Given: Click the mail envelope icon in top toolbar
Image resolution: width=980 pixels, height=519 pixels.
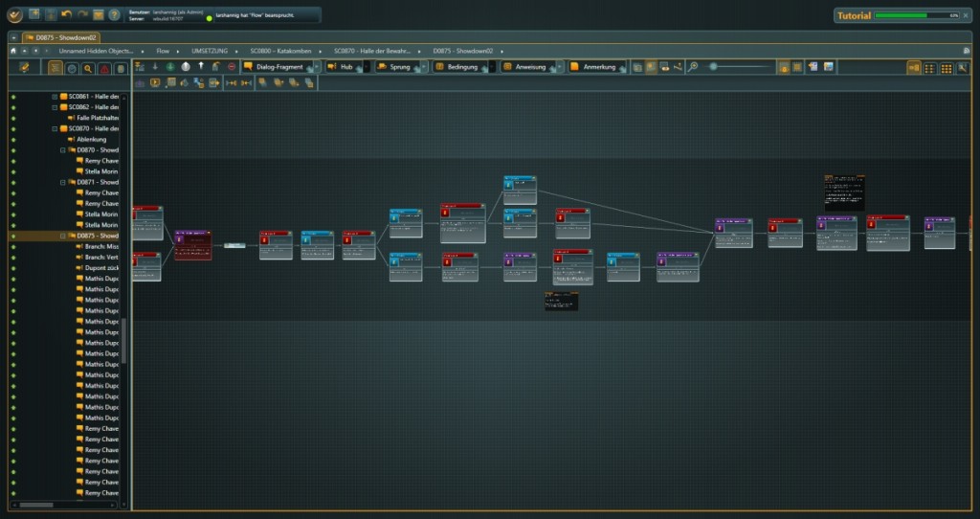Looking at the screenshot, I should [x=99, y=15].
